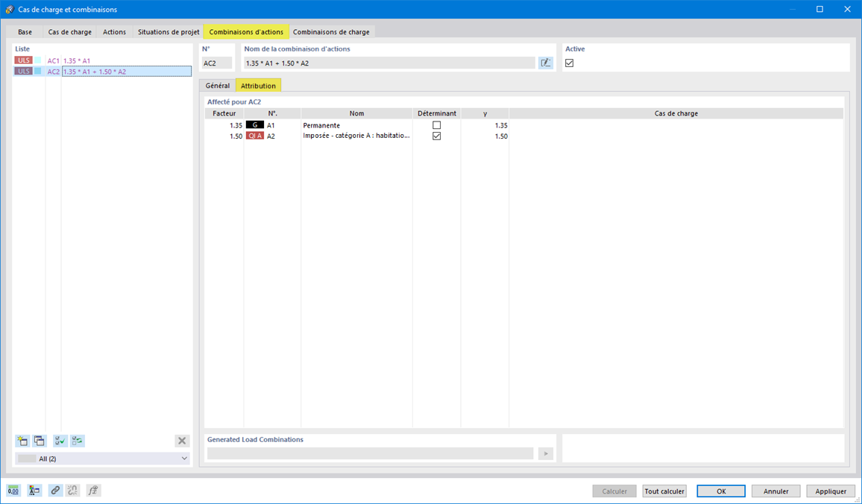Click the black G badge for A1

click(254, 125)
